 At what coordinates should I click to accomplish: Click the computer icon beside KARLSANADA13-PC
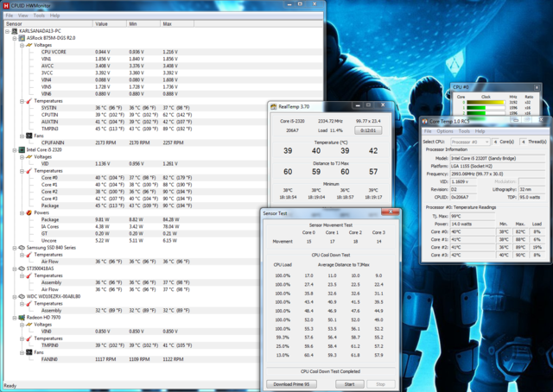click(x=15, y=31)
